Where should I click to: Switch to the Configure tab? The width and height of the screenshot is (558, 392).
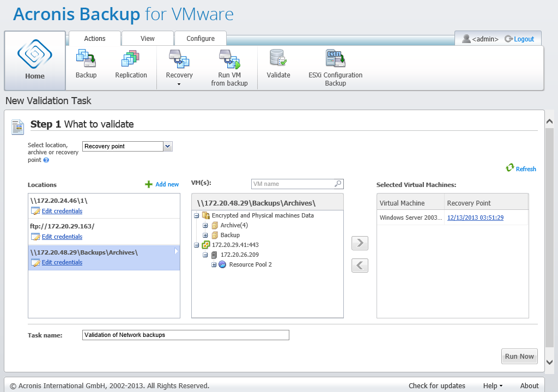[x=201, y=39]
